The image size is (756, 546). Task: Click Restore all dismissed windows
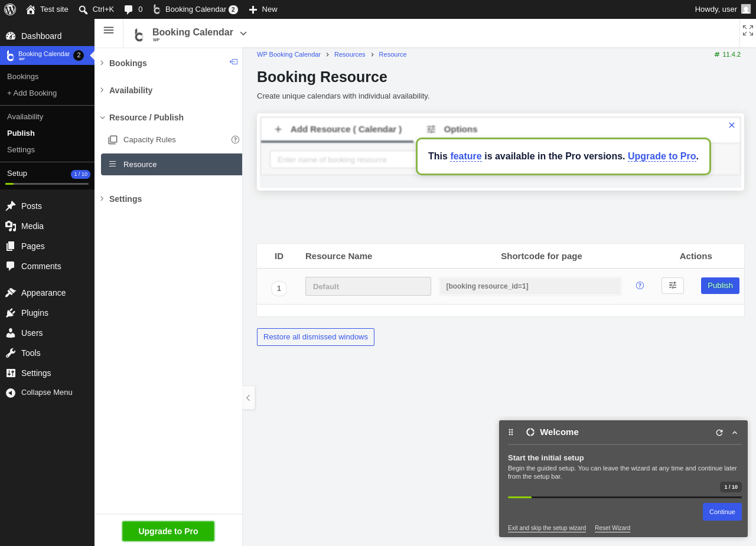tap(315, 337)
